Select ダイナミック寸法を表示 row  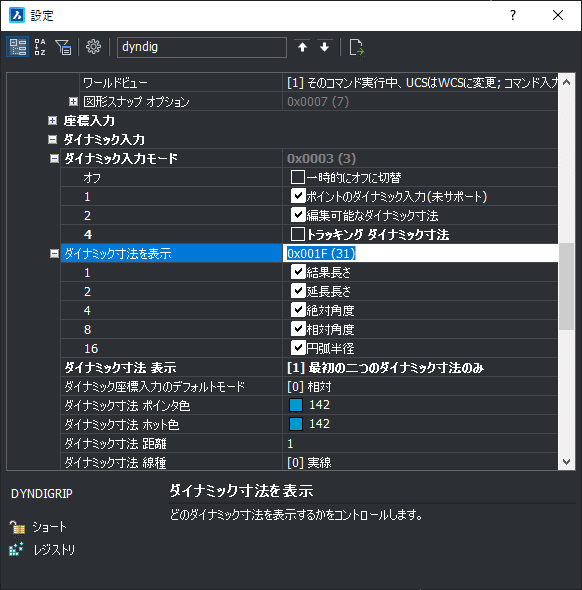(171, 253)
